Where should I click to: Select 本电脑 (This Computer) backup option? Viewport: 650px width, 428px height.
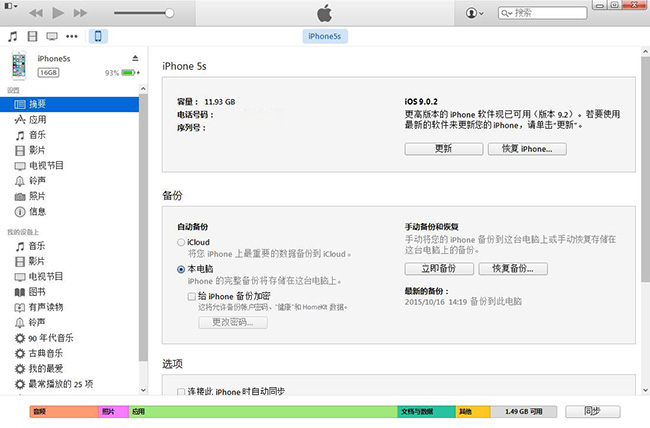(180, 269)
